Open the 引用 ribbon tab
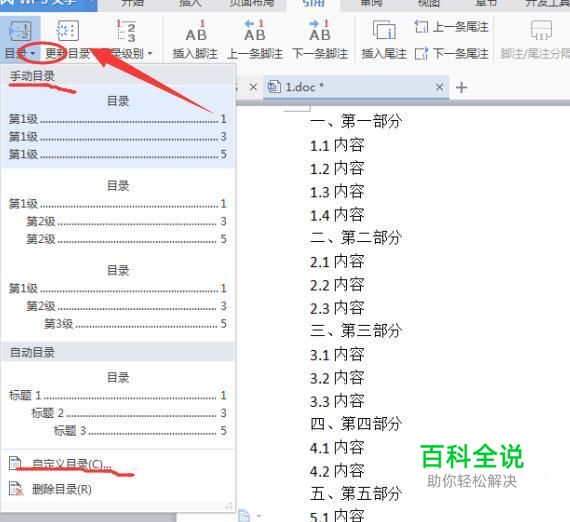Viewport: 570px width, 522px height. (x=313, y=4)
